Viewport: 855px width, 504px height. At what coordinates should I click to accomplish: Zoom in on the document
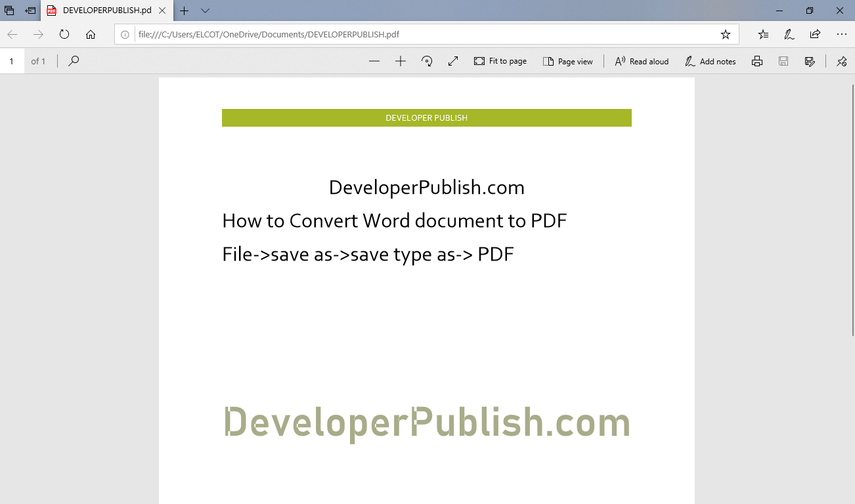click(x=401, y=61)
